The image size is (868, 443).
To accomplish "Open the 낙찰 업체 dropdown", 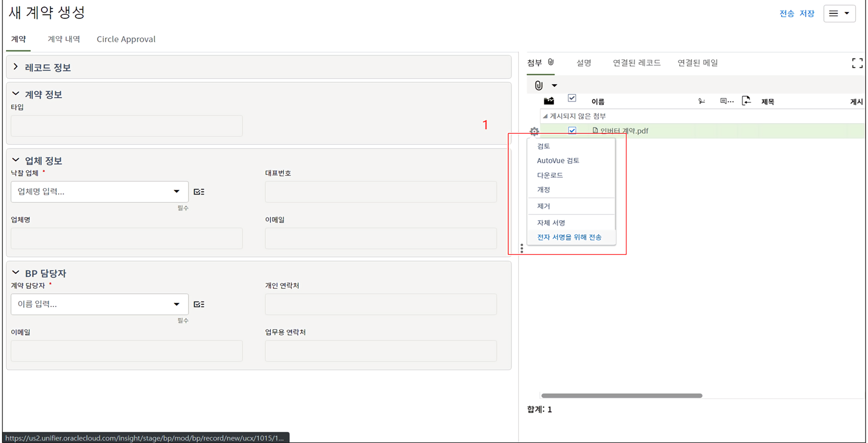I will click(176, 192).
